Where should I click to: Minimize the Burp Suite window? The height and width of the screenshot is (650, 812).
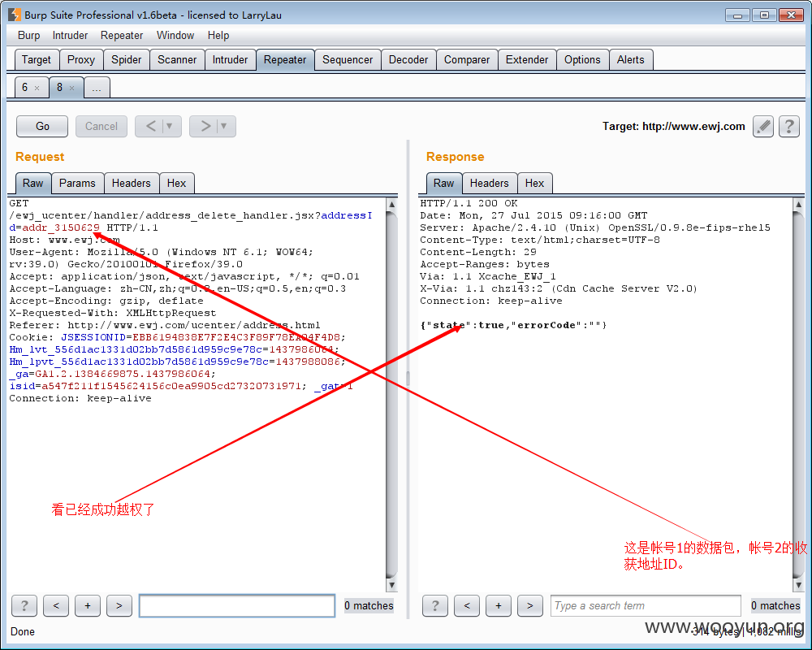point(737,15)
